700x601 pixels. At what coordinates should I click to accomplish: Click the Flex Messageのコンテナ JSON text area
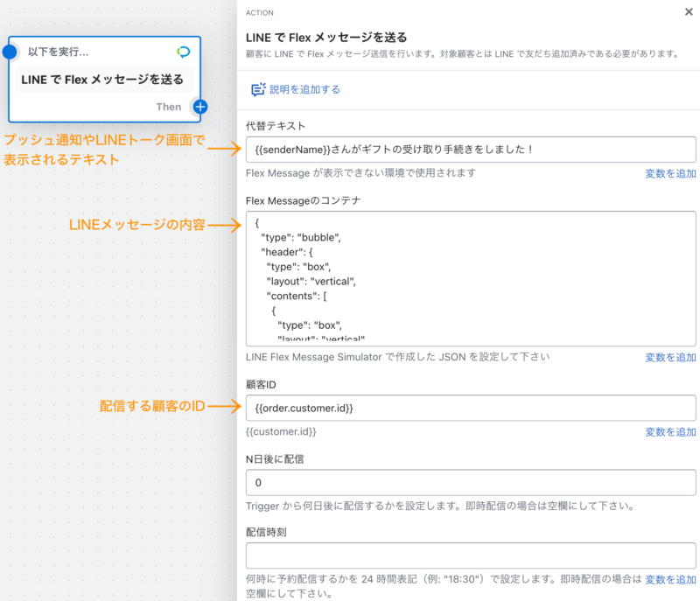tap(471, 278)
